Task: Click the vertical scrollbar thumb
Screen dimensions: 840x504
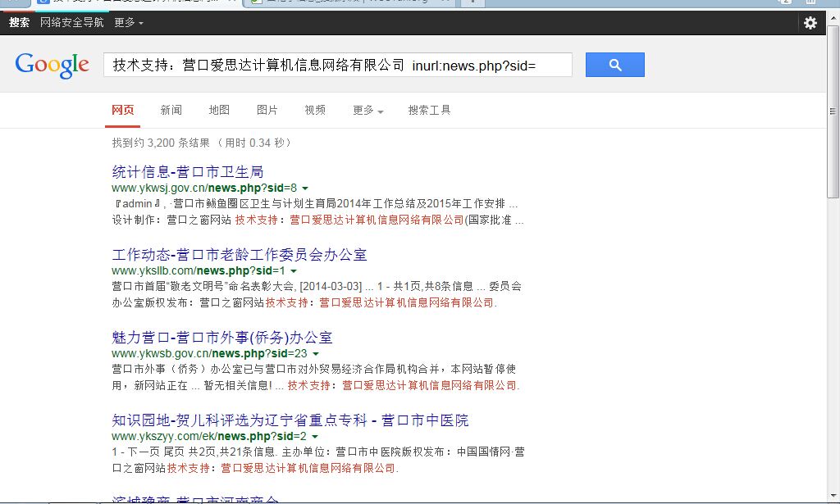Action: pyautogui.click(x=833, y=111)
